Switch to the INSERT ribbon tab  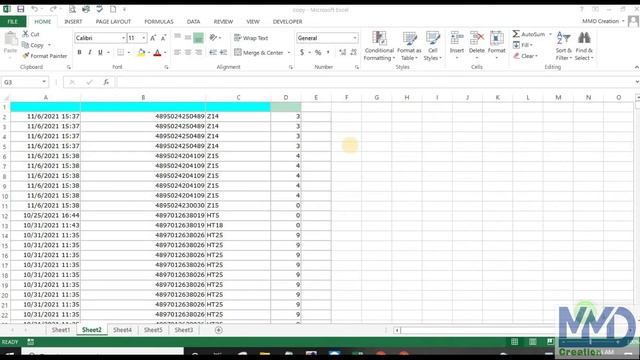point(73,22)
